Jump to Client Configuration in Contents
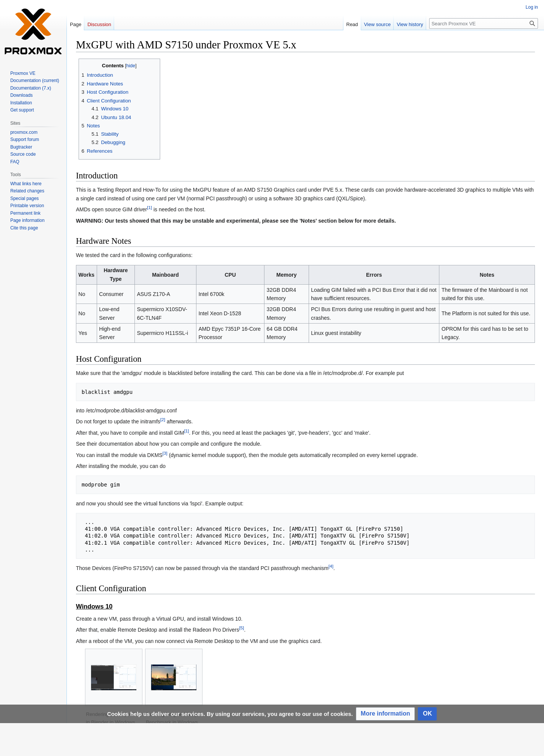Screen dimensions: 544x756 tap(109, 101)
